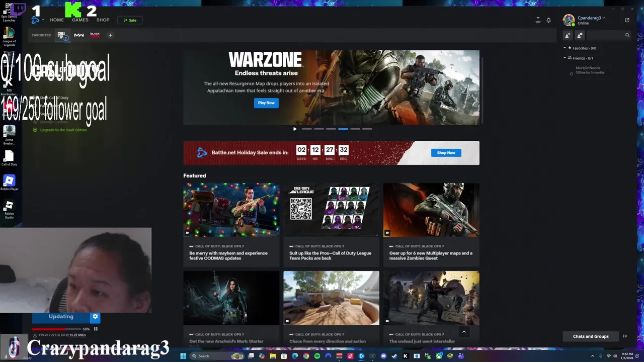Collapse social panel with arrow icon
The image size is (644, 362).
click(x=625, y=336)
